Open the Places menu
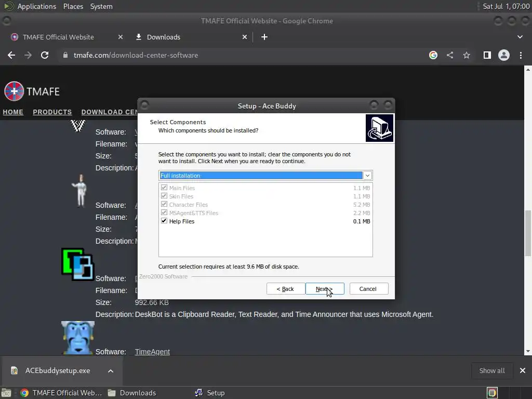This screenshot has height=399, width=532. pos(73,6)
